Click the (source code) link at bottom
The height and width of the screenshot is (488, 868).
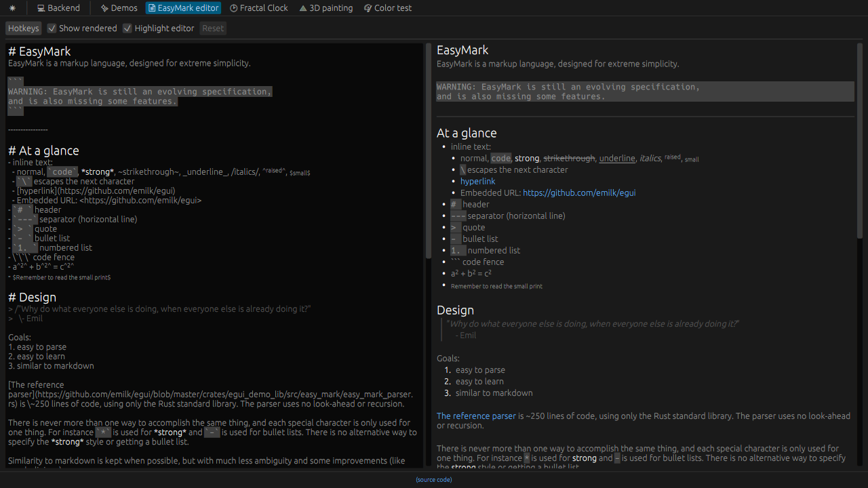coord(434,480)
